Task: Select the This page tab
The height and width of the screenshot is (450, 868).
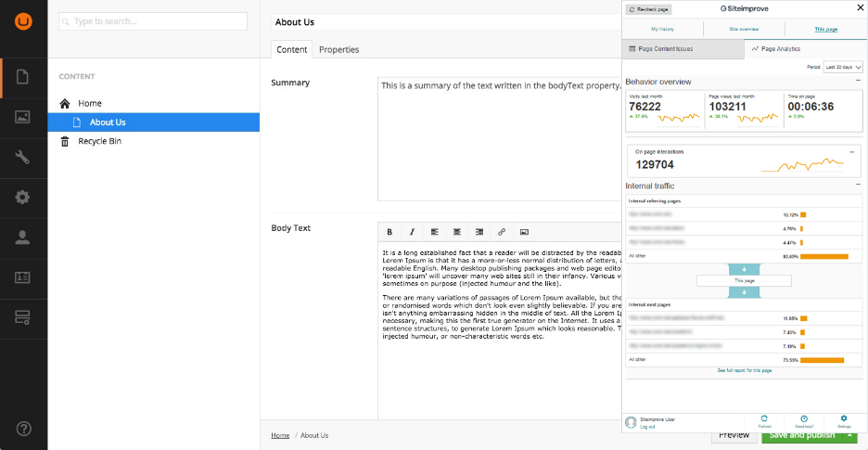Action: pos(825,29)
